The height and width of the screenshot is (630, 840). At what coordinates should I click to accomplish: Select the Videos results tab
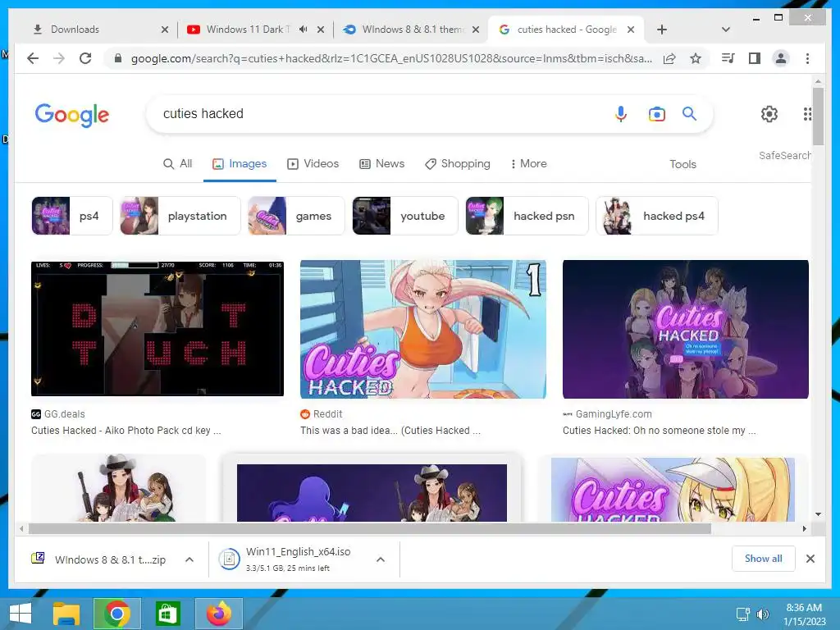tap(313, 163)
